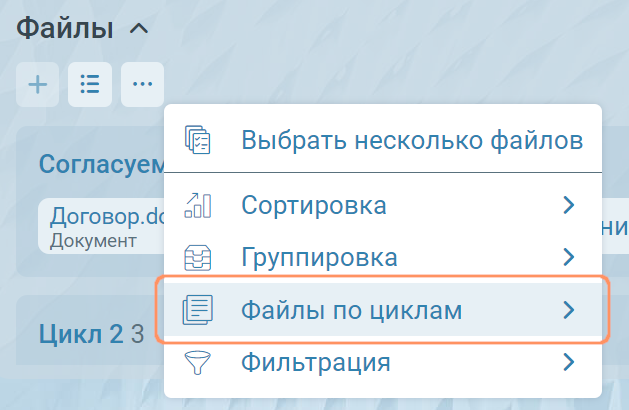Viewport: 629px width, 410px height.
Task: Click the plus icon to add a file
Action: pyautogui.click(x=37, y=85)
